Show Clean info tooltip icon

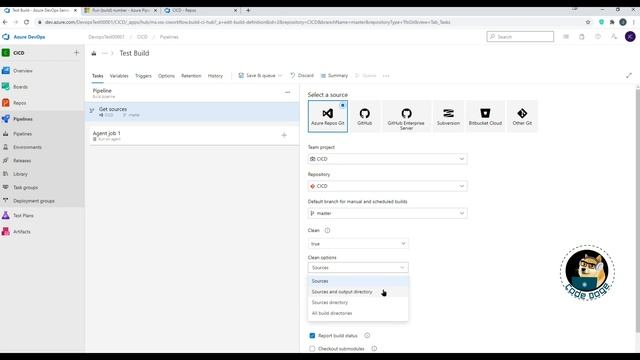327,230
